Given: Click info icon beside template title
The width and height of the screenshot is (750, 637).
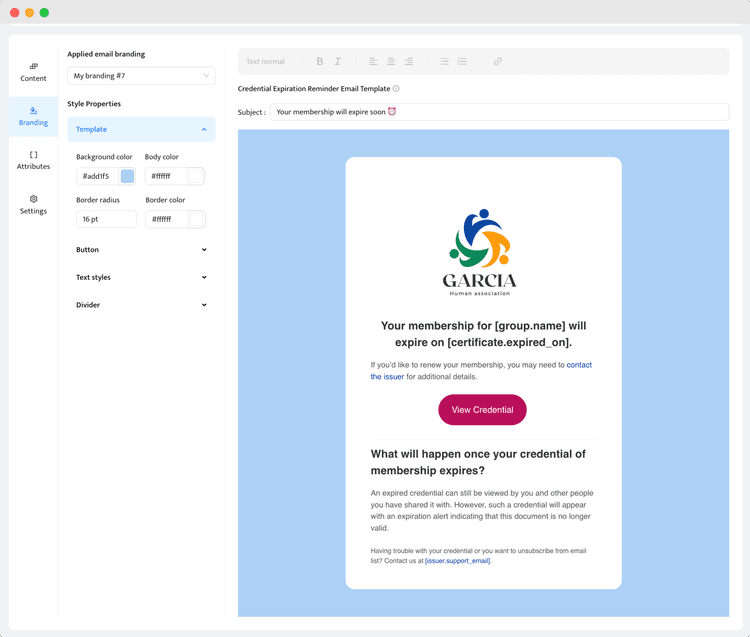Looking at the screenshot, I should click(396, 89).
